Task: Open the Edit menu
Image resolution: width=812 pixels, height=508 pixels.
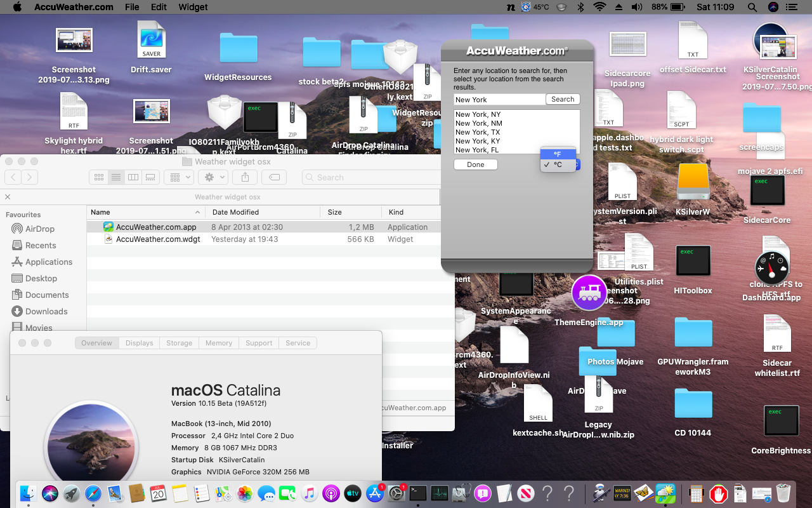Action: (159, 7)
